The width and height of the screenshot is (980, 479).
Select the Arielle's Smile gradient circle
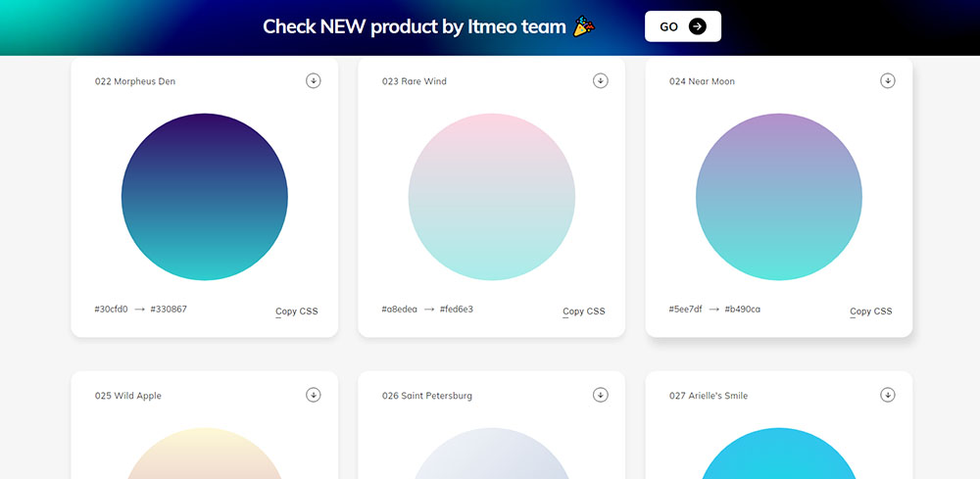tap(779, 454)
